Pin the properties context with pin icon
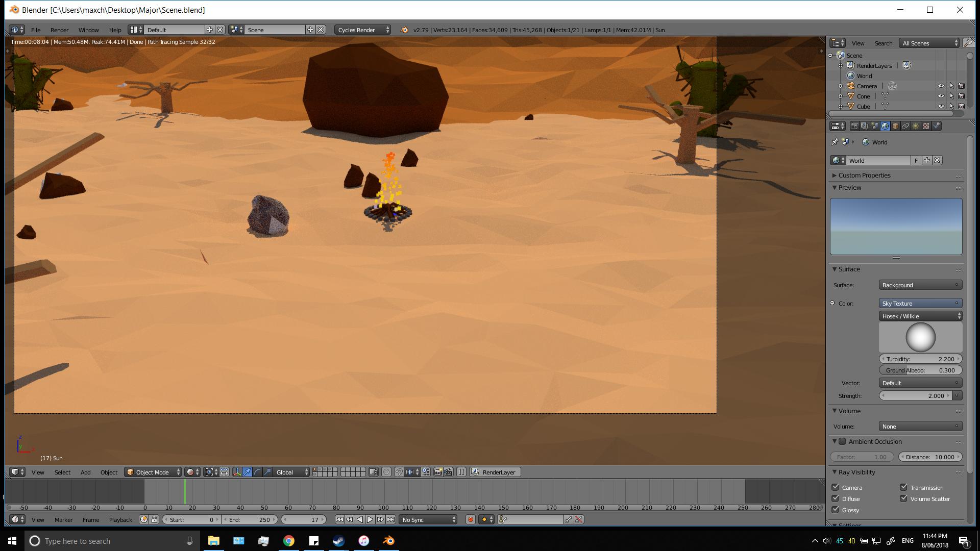Screen dimensions: 980x551 click(835, 142)
